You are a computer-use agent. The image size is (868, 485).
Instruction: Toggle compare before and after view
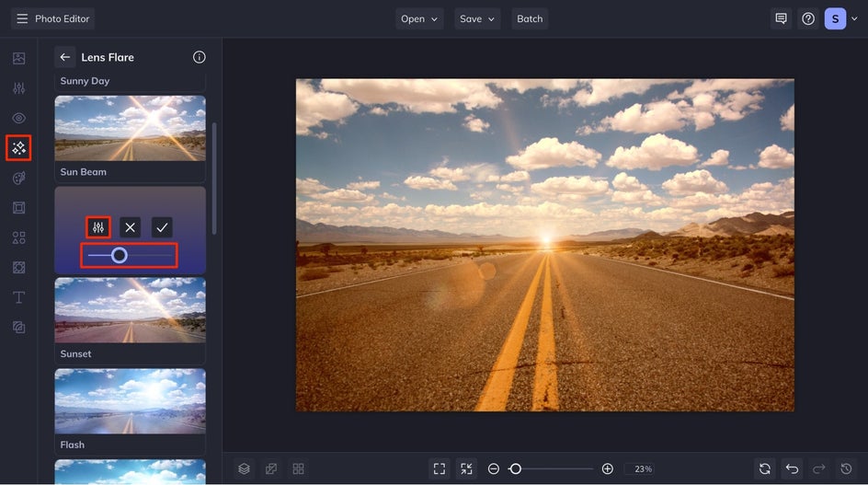click(271, 469)
